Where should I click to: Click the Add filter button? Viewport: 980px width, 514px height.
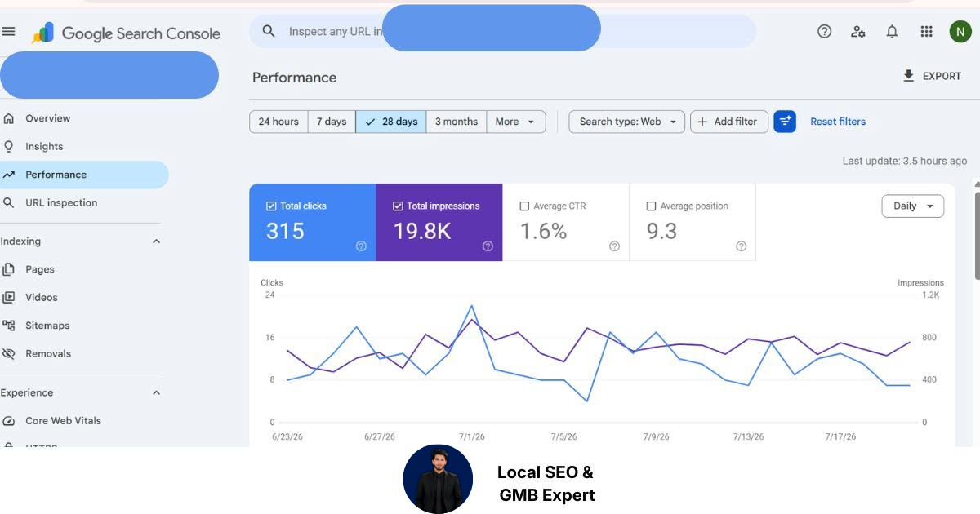coord(729,122)
